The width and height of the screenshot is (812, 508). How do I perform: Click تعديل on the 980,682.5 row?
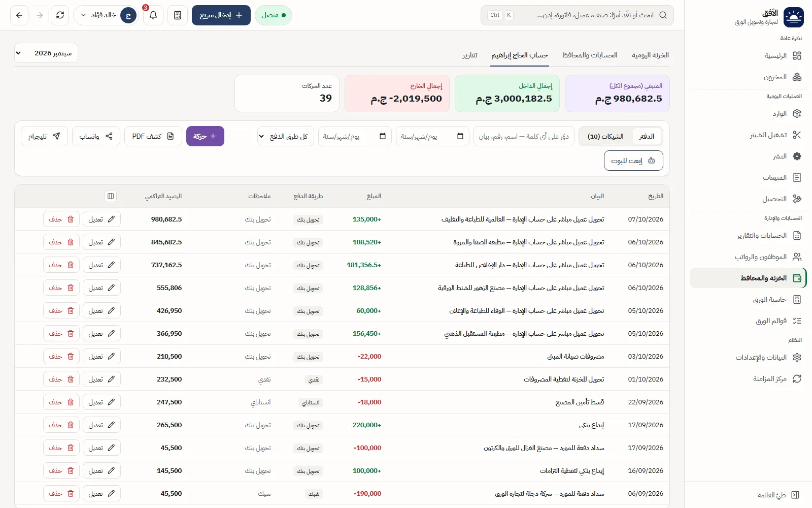[101, 219]
